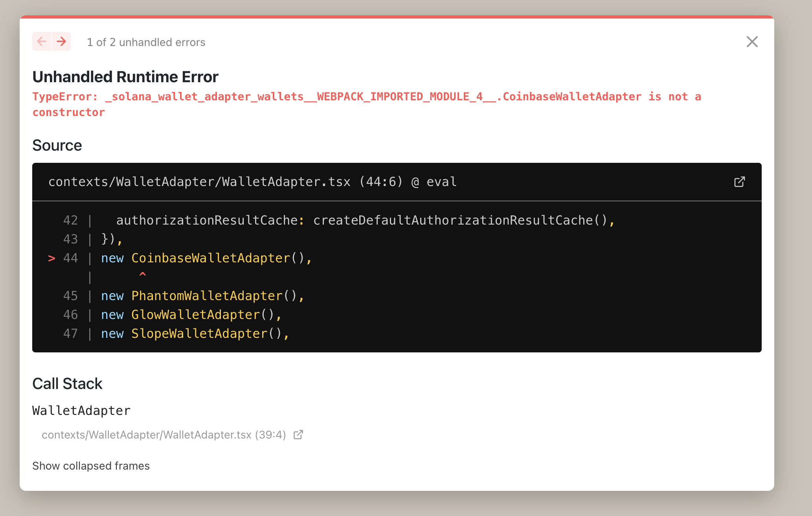Navigate to the previous unhandled error
Viewport: 812px width, 516px height.
(x=42, y=41)
